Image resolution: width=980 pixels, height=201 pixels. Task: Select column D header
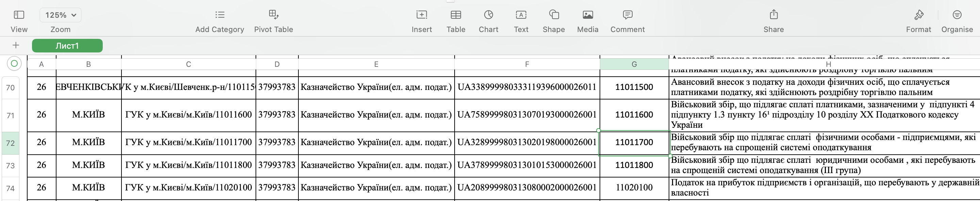pos(277,64)
